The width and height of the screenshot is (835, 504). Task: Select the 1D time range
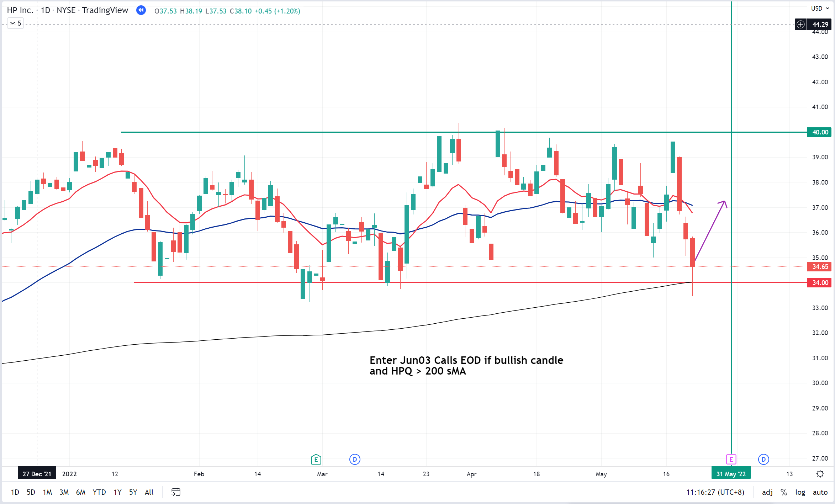point(15,492)
